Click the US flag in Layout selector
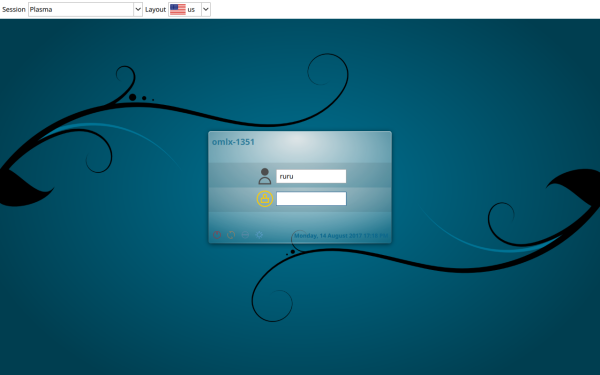 point(178,10)
